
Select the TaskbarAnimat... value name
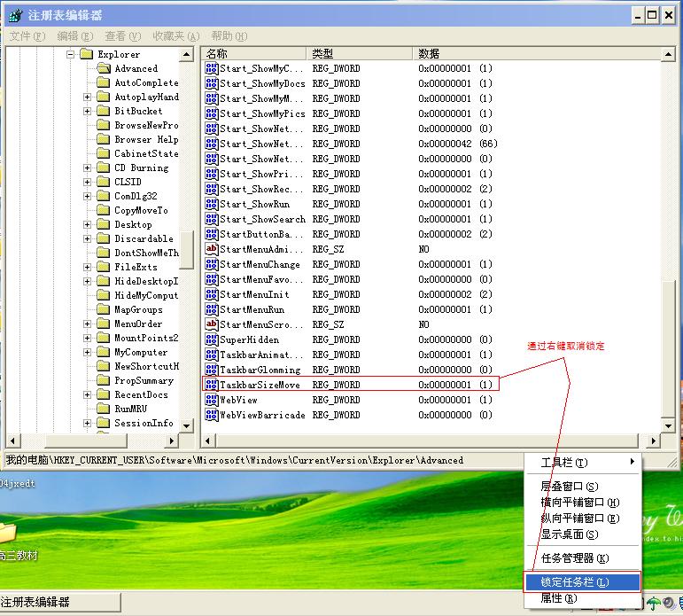pyautogui.click(x=261, y=355)
